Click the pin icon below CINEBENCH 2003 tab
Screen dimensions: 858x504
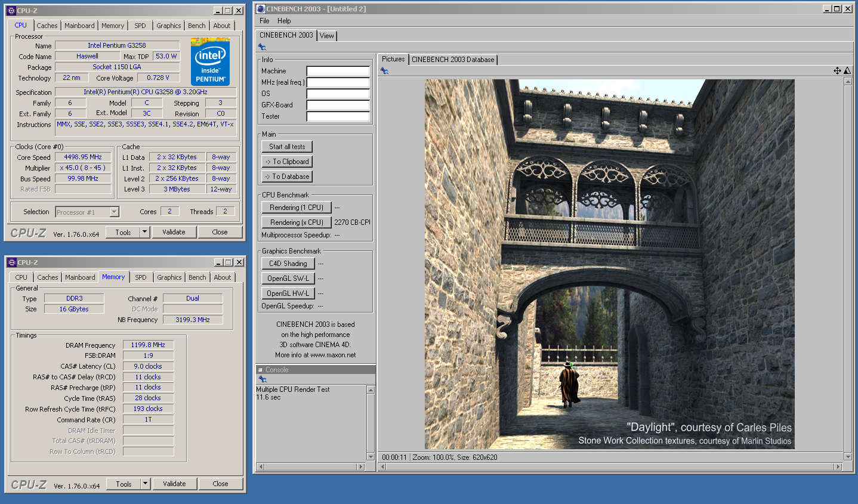point(262,47)
